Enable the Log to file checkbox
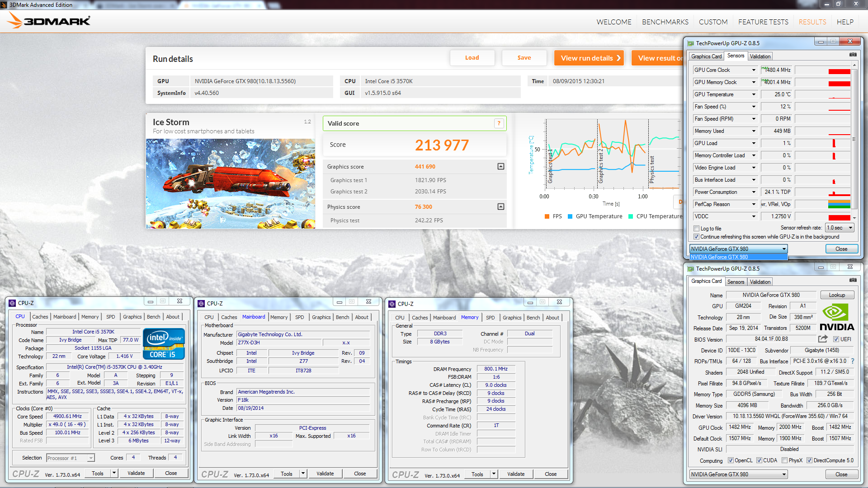Image resolution: width=868 pixels, height=488 pixels. [697, 229]
